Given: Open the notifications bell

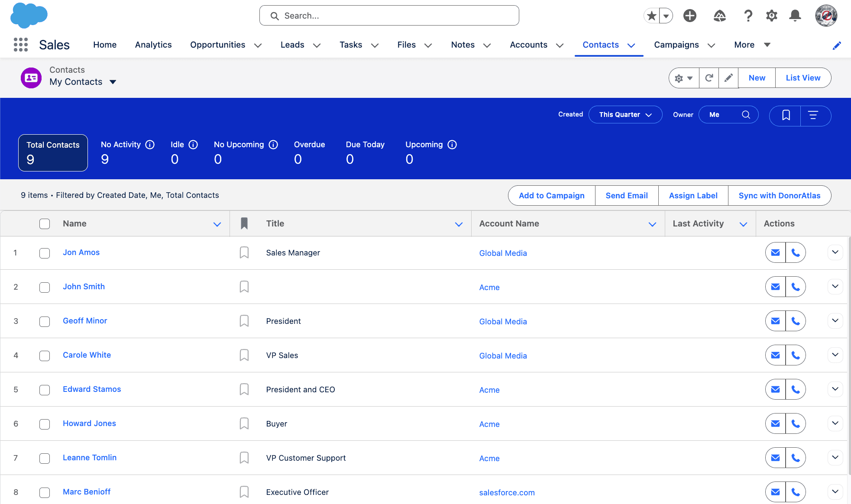Looking at the screenshot, I should pyautogui.click(x=795, y=16).
